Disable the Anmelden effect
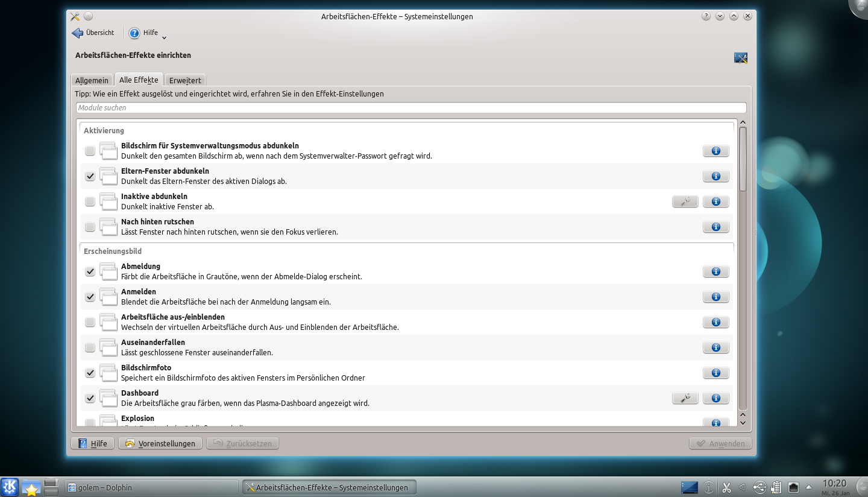 [90, 297]
